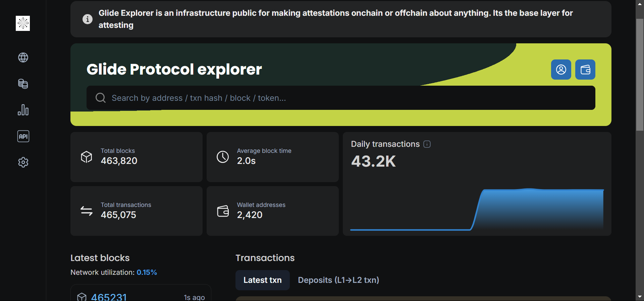Select the Latest txn tab
The width and height of the screenshot is (644, 301).
pyautogui.click(x=262, y=280)
